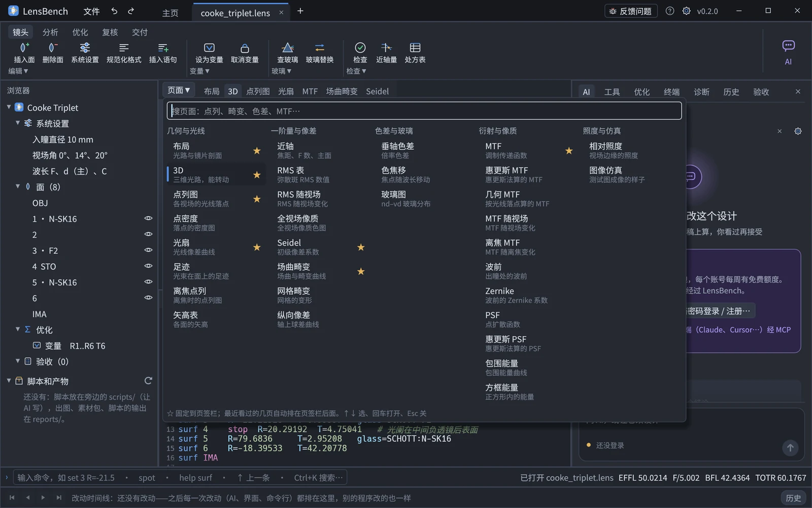812x508 pixels.
Task: Open the AI chat icon at top right
Action: pos(788,46)
